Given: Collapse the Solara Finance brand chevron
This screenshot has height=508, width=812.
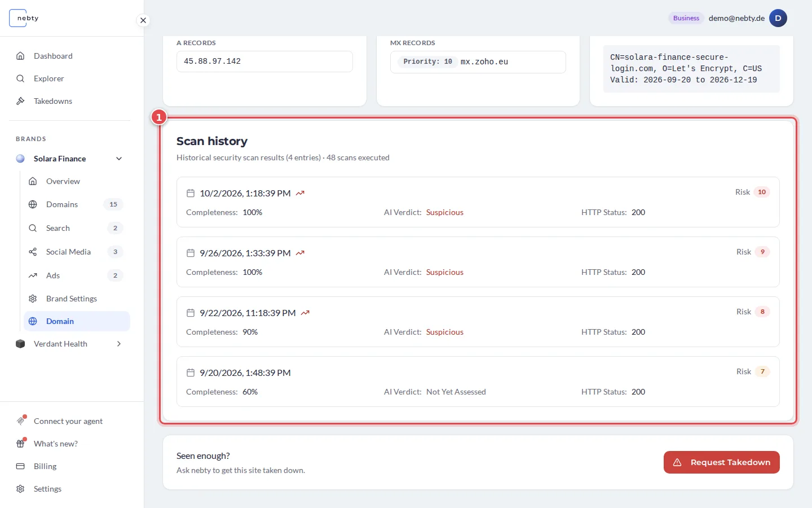Looking at the screenshot, I should tap(119, 159).
